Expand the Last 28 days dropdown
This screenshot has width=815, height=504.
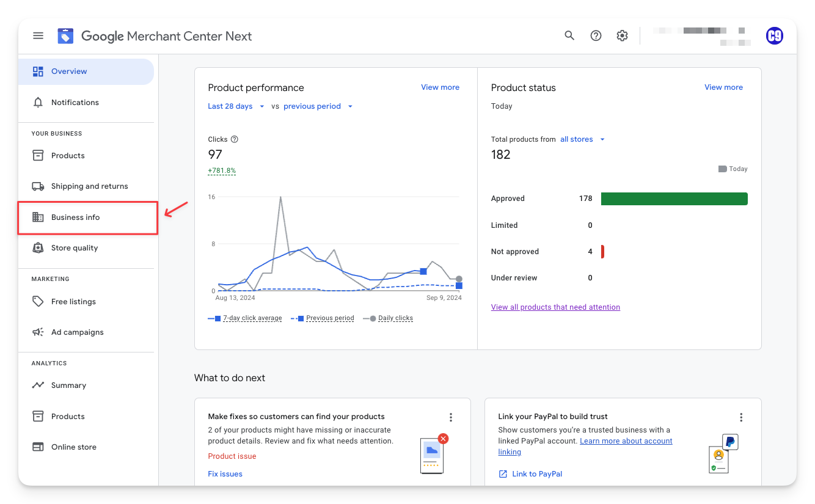[236, 106]
